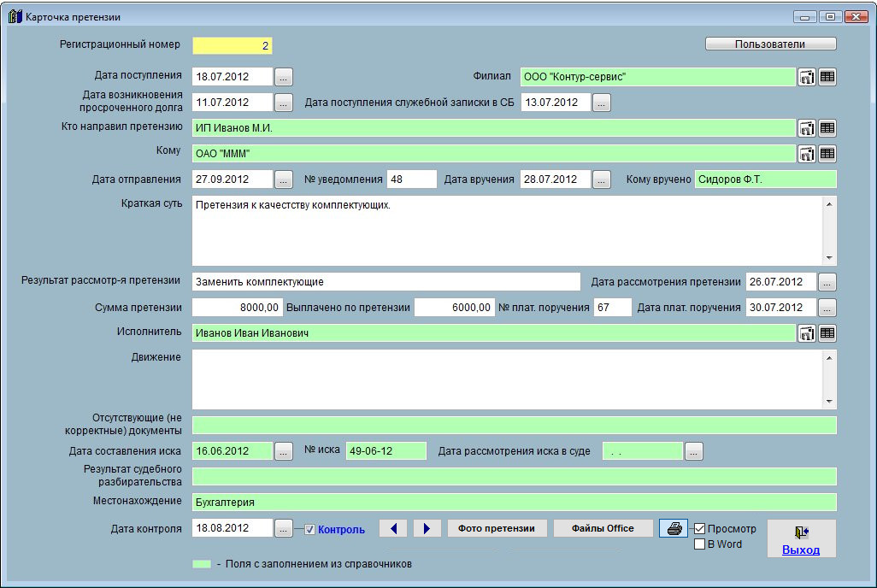Toggle the Контроль checkbox
This screenshot has width=877, height=588.
(310, 529)
